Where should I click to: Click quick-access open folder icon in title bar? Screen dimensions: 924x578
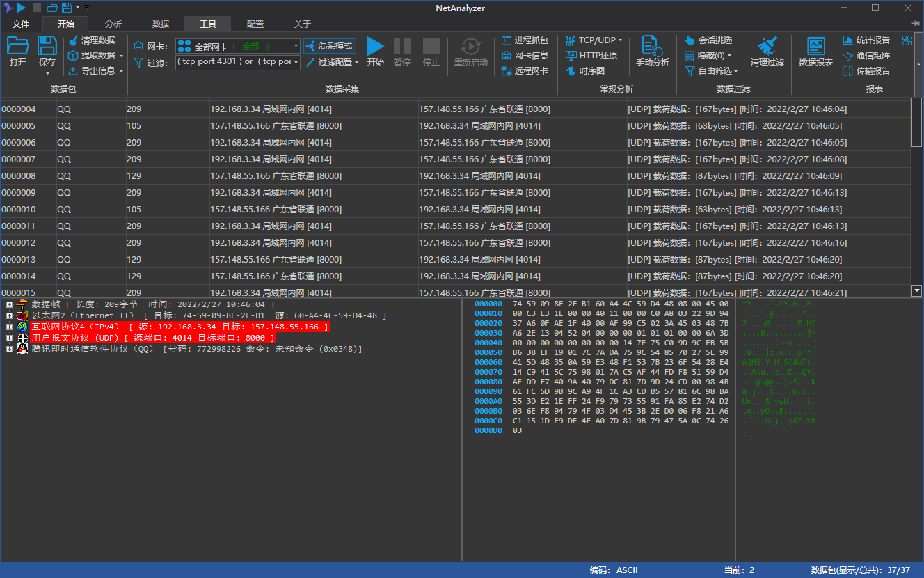pos(52,8)
